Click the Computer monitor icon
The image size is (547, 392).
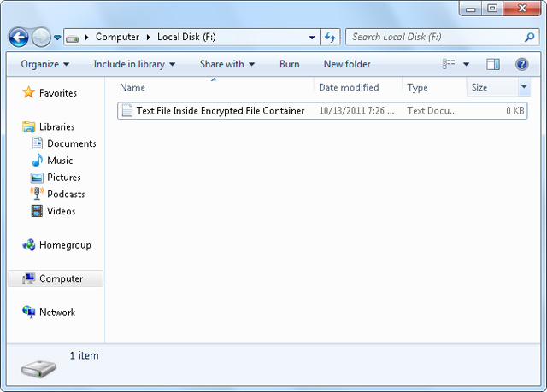point(28,278)
